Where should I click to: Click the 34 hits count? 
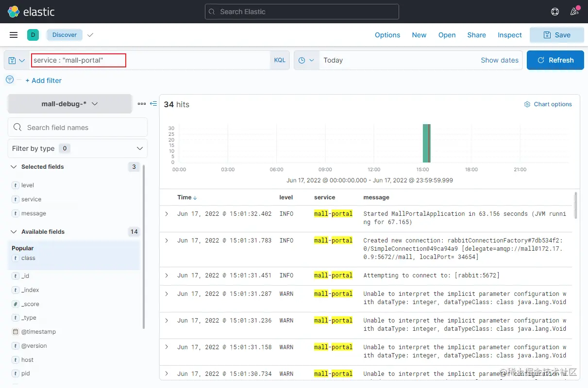click(x=176, y=104)
